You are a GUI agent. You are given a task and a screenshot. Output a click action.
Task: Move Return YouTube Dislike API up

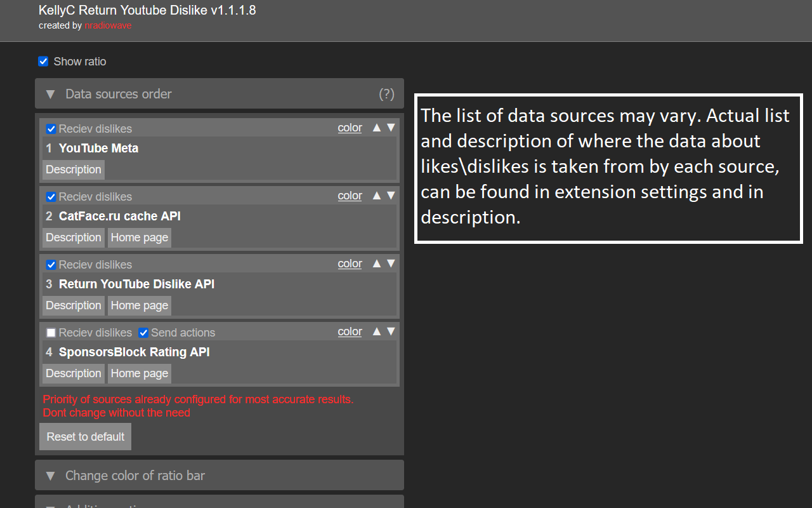point(377,264)
